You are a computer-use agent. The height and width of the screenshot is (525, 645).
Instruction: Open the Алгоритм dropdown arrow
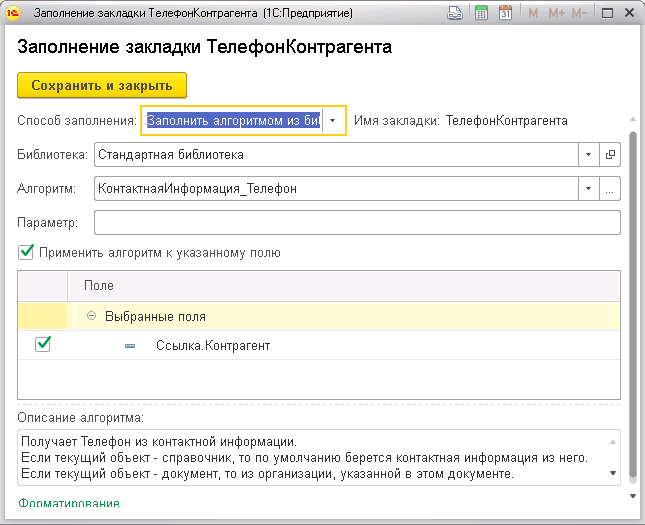[x=588, y=189]
